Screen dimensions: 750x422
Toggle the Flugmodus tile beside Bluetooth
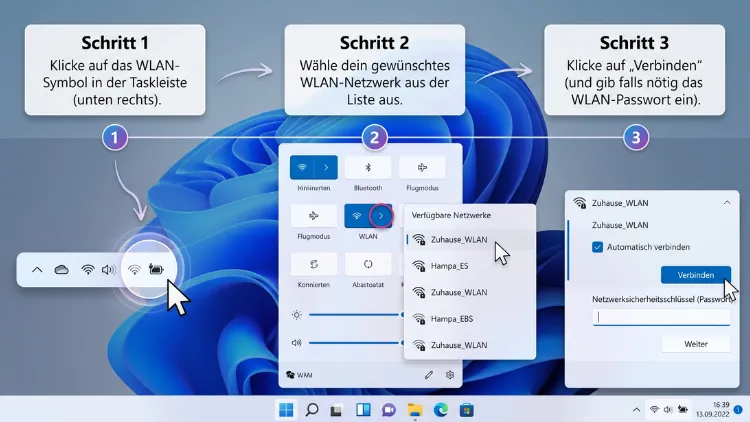click(x=422, y=167)
